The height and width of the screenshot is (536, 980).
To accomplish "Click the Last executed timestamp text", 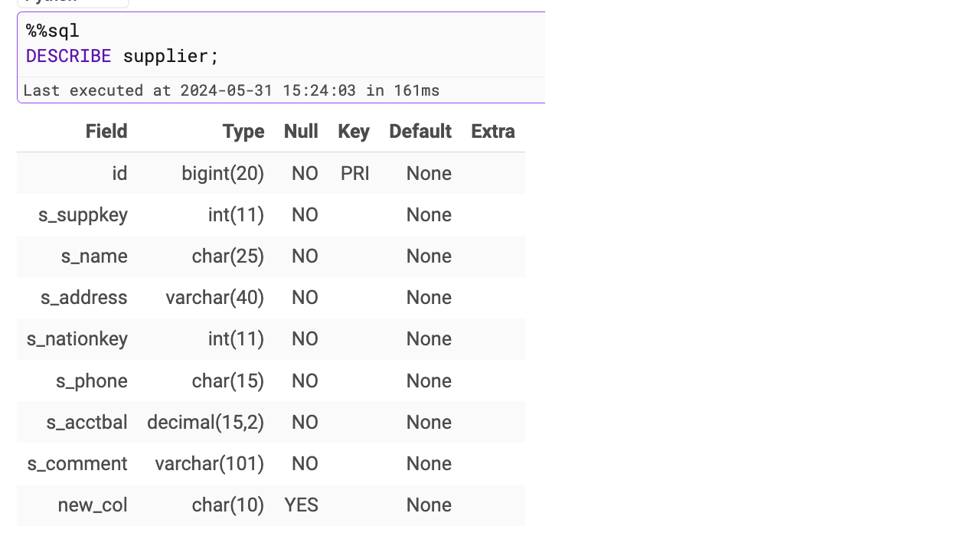I will pos(231,90).
